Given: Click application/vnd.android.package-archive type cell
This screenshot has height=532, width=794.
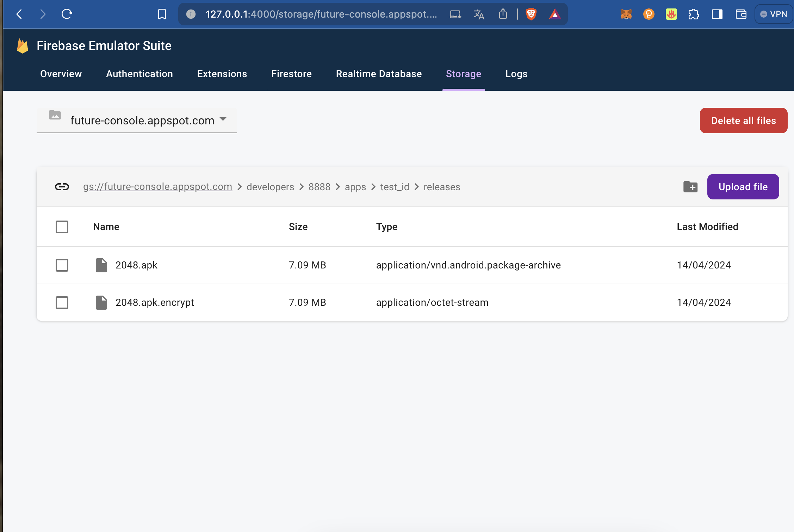Looking at the screenshot, I should [x=469, y=265].
